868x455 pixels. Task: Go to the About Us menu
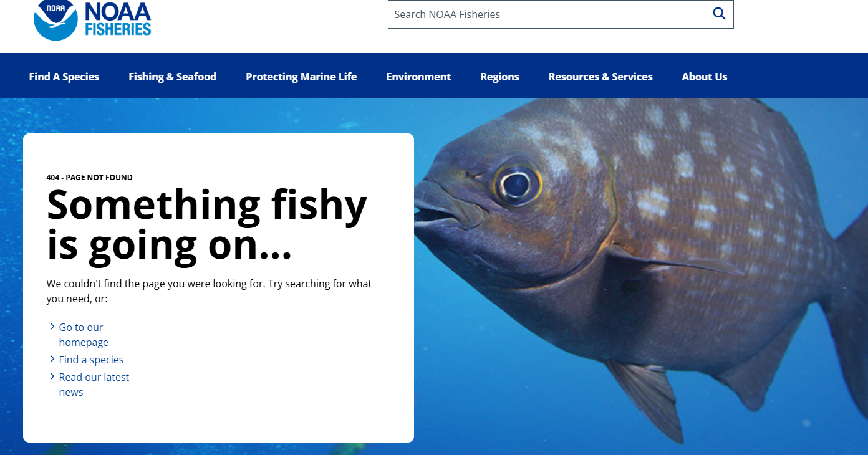(x=705, y=77)
